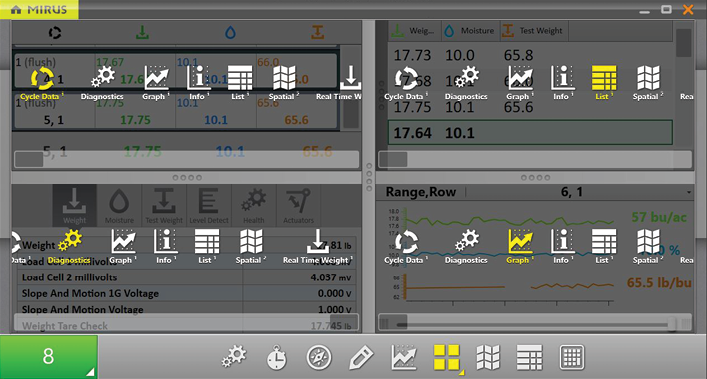Select Cycle Data view in the top-left pane
The width and height of the screenshot is (707, 379).
click(x=41, y=83)
